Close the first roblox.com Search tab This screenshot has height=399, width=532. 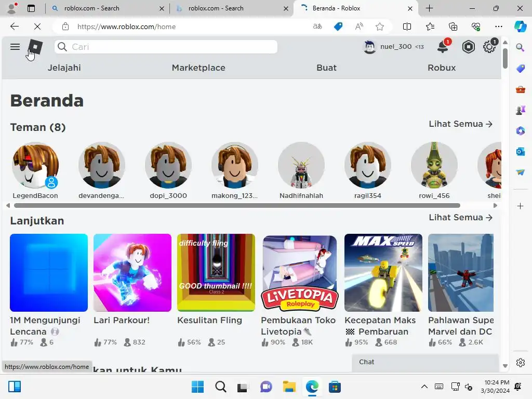coord(162,8)
